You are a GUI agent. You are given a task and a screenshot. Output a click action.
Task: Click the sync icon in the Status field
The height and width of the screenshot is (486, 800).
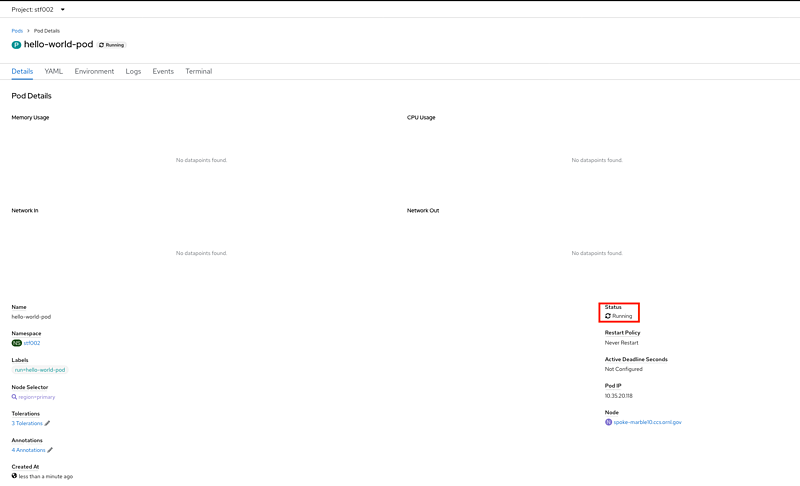[x=608, y=316]
